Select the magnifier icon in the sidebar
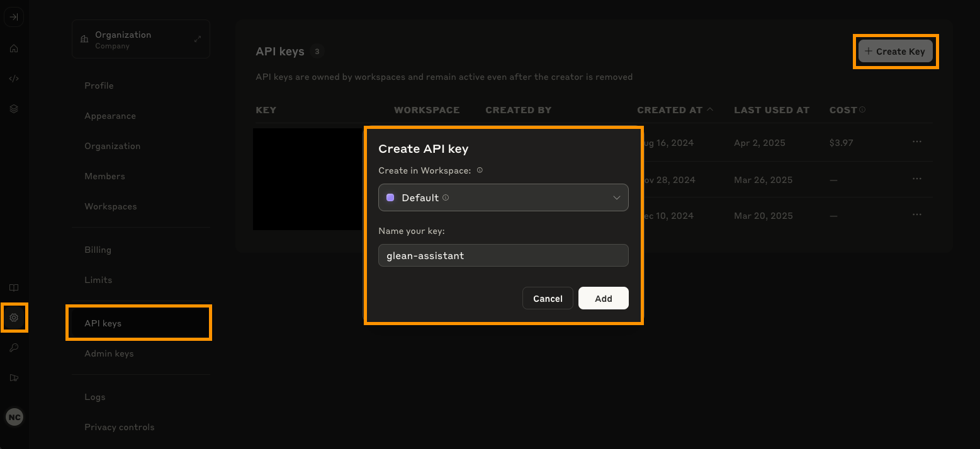980x449 pixels. click(x=14, y=348)
